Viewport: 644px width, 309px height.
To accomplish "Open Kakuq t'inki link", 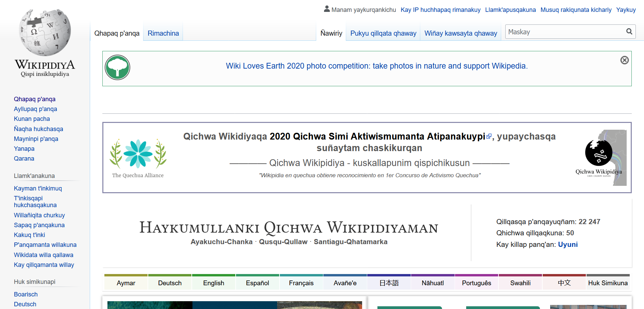I will [29, 235].
